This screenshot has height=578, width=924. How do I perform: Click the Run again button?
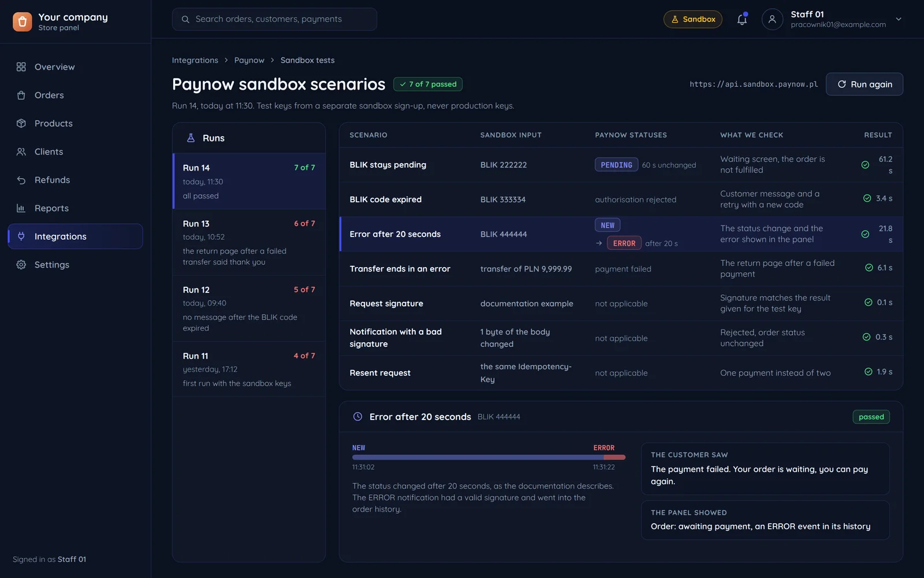pyautogui.click(x=865, y=84)
